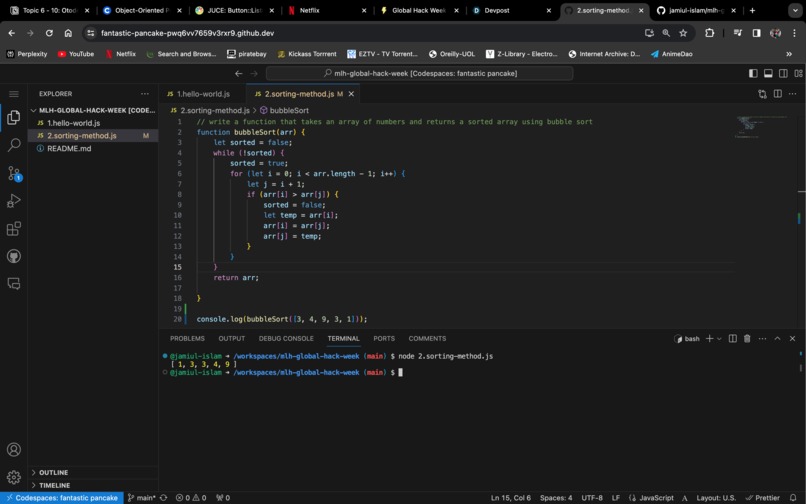The width and height of the screenshot is (806, 504).
Task: Open Run and Debug view
Action: click(x=14, y=201)
